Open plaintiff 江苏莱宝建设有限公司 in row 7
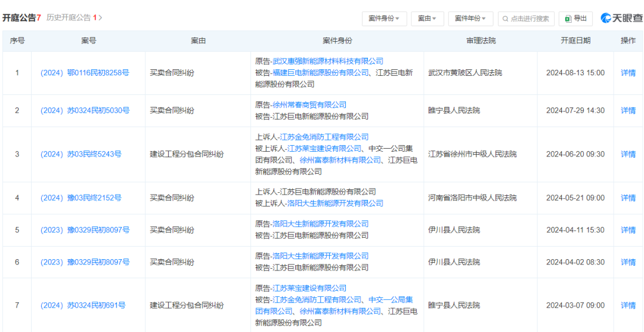 [x=309, y=288]
